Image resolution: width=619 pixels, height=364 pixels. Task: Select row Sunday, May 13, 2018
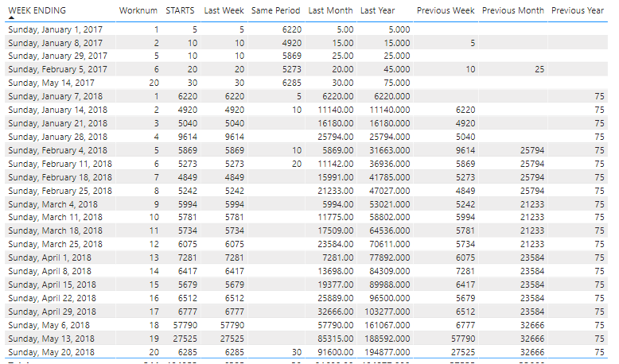306,339
